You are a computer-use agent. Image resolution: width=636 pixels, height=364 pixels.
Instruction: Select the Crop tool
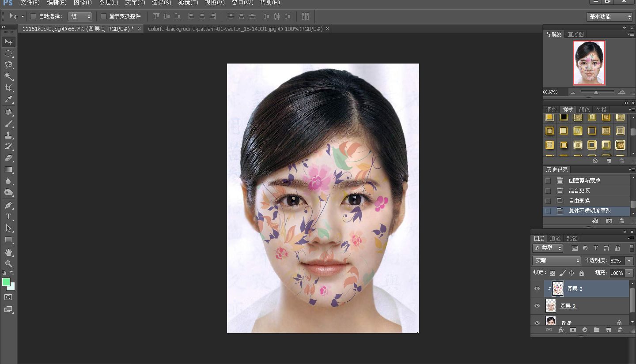(x=9, y=88)
